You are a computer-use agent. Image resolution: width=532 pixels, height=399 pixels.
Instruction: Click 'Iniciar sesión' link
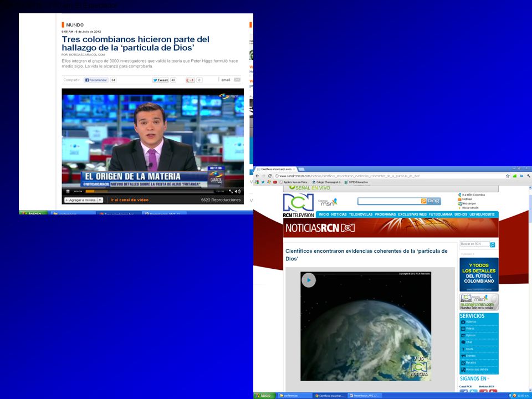click(468, 208)
